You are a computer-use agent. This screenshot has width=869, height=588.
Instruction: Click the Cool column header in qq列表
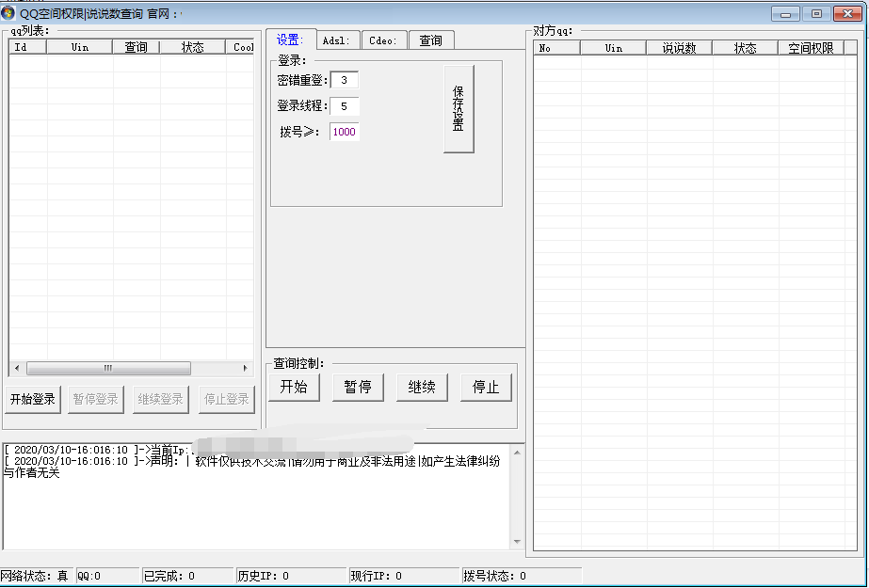[240, 47]
